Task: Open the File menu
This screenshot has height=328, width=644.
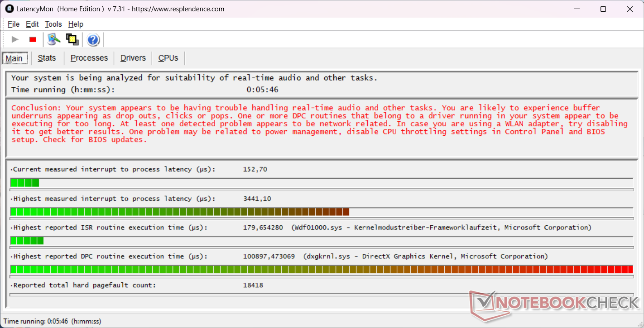Action: tap(14, 24)
